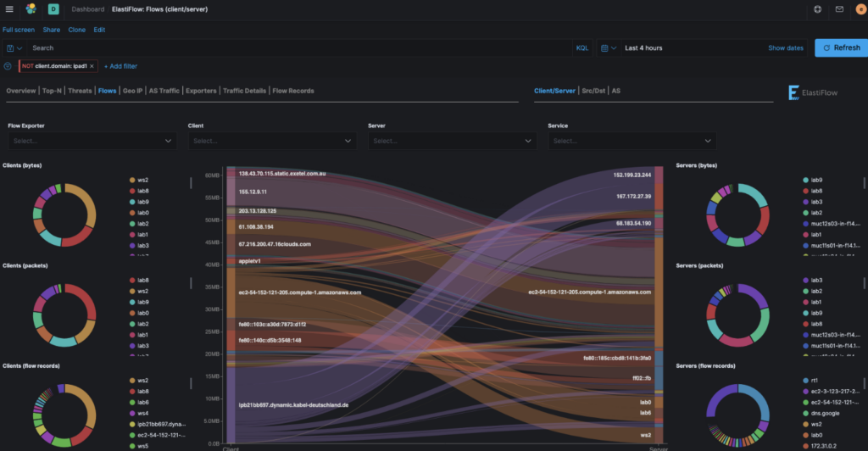
Task: Expand the Service select dropdown
Action: coord(632,141)
